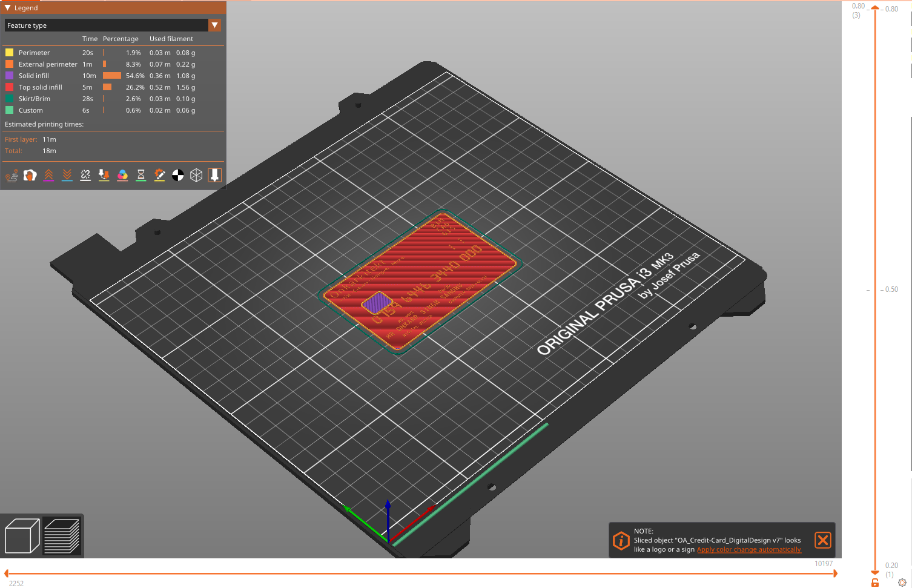
Task: Click the vertical layer slider lock icon
Action: click(x=875, y=583)
